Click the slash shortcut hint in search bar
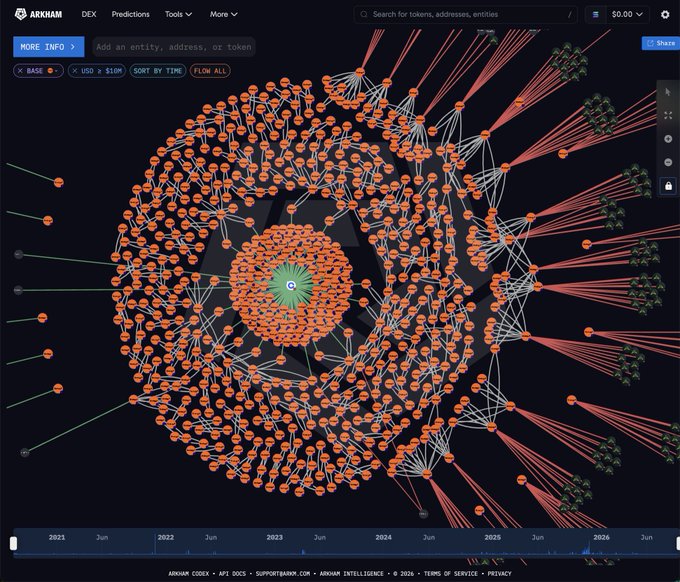 pos(569,14)
